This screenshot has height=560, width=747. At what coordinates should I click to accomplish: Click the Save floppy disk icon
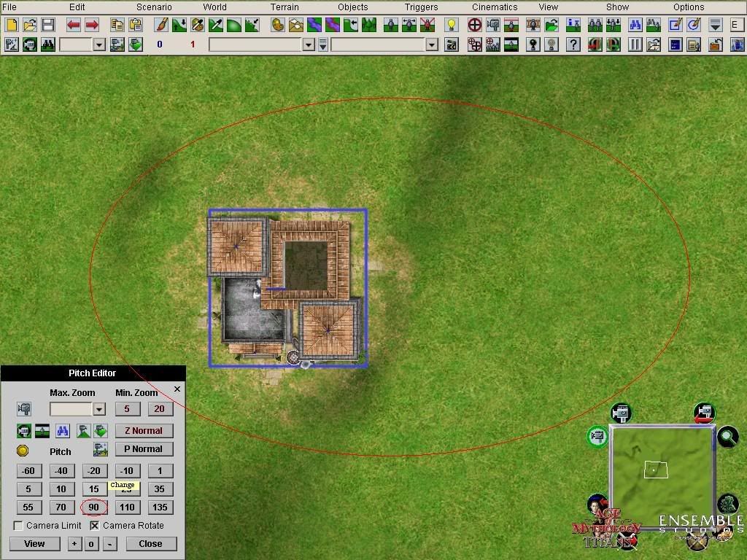tap(47, 25)
